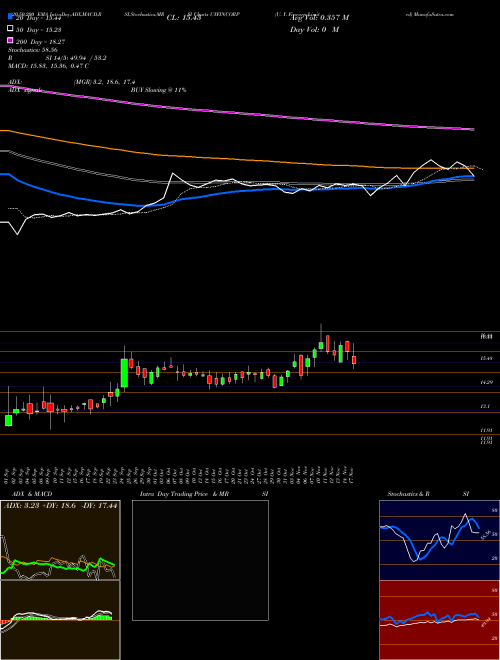Click the 'Stochastics: 58.56' reading
This screenshot has width=500, height=660.
pyautogui.click(x=33, y=50)
